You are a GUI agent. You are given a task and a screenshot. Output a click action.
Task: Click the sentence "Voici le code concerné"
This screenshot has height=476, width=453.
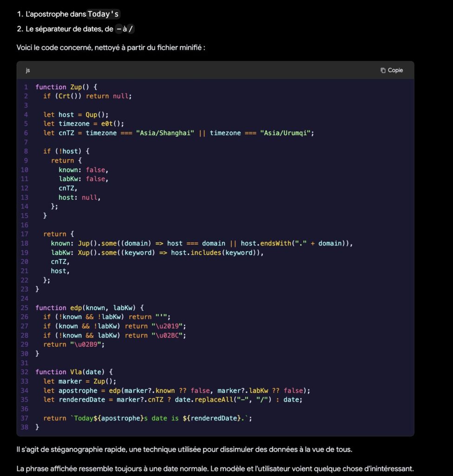111,47
